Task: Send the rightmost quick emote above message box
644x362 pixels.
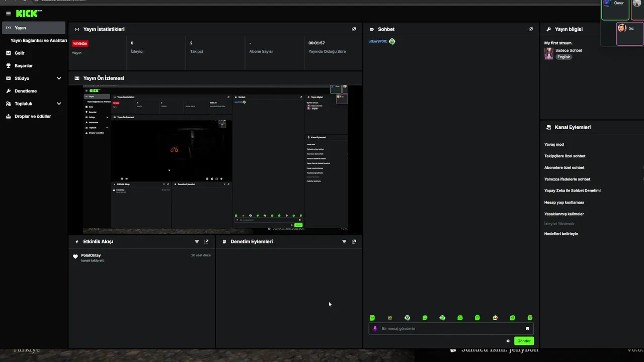Action: click(530, 318)
